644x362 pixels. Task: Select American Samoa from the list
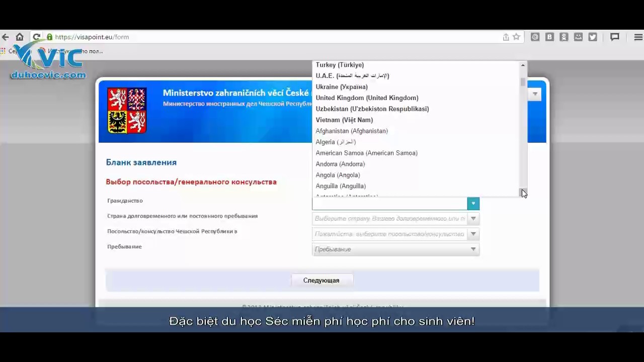[416, 153]
